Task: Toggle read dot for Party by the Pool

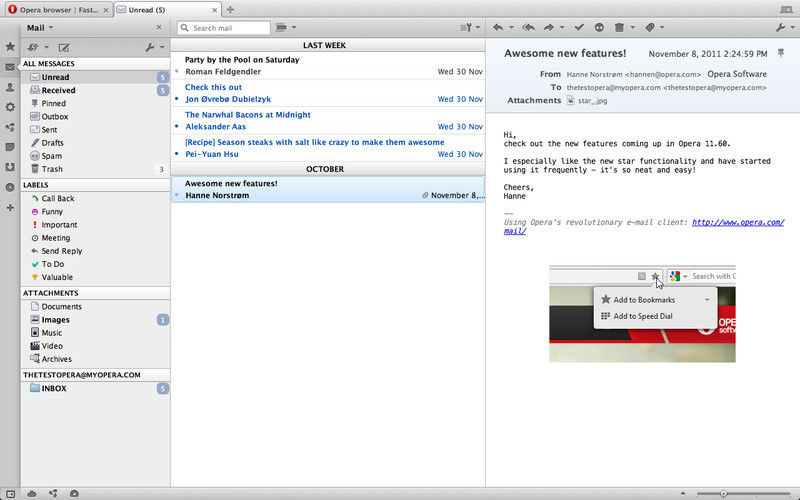Action: [177, 71]
